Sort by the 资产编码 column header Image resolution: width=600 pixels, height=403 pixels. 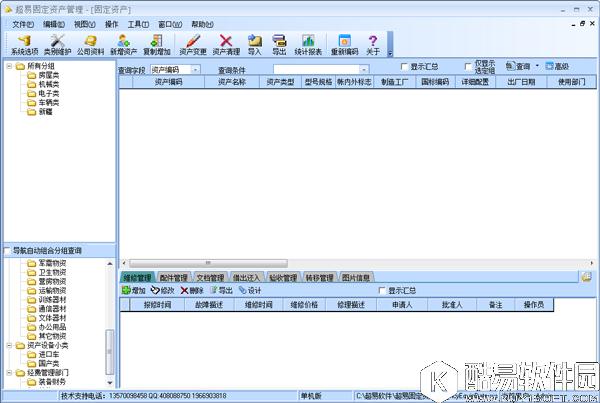coord(168,82)
